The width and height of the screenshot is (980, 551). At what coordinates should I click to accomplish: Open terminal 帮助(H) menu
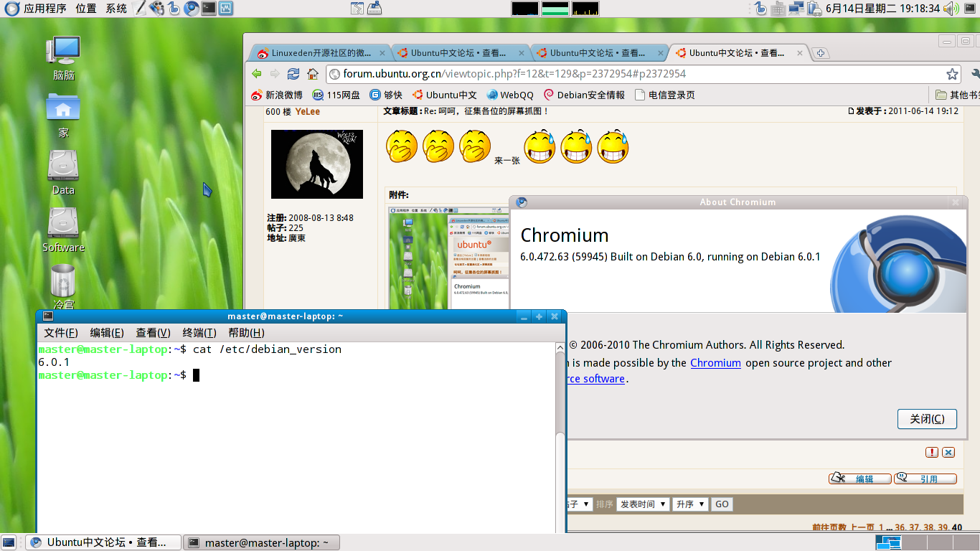(x=246, y=333)
